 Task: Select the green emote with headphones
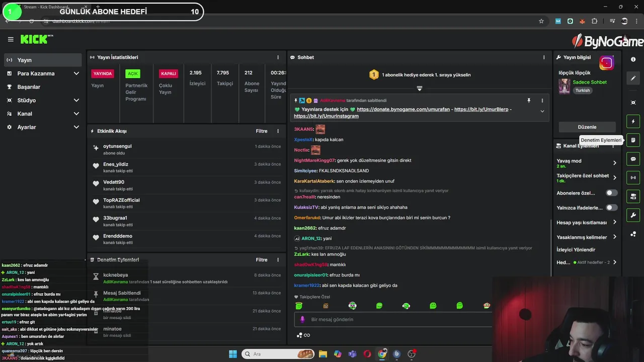click(406, 306)
